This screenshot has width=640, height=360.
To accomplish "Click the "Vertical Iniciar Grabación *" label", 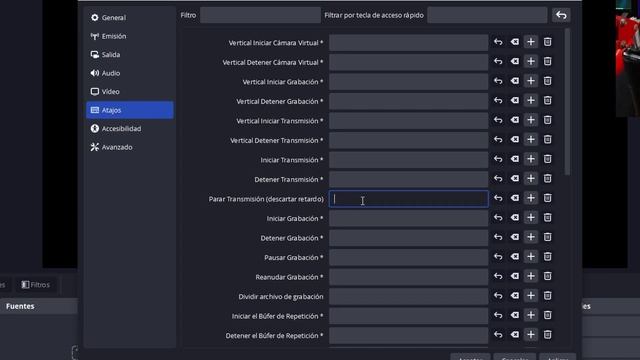I will 283,82.
